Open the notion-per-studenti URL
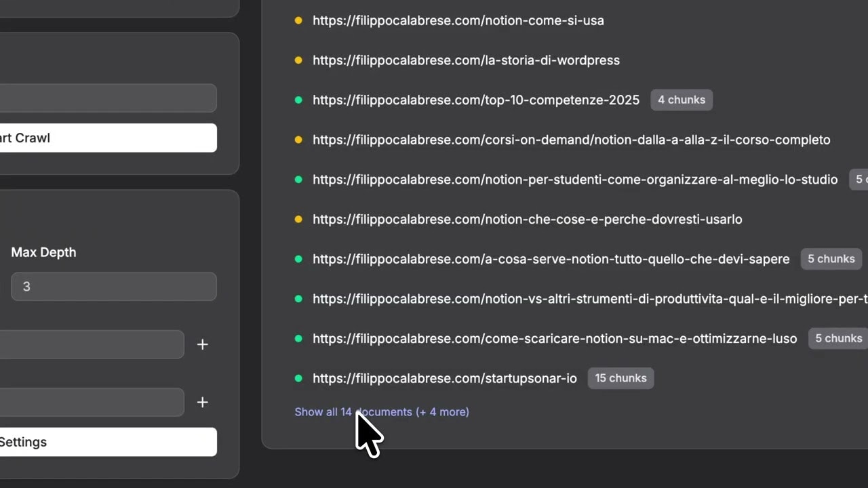Image resolution: width=868 pixels, height=488 pixels. tap(575, 180)
